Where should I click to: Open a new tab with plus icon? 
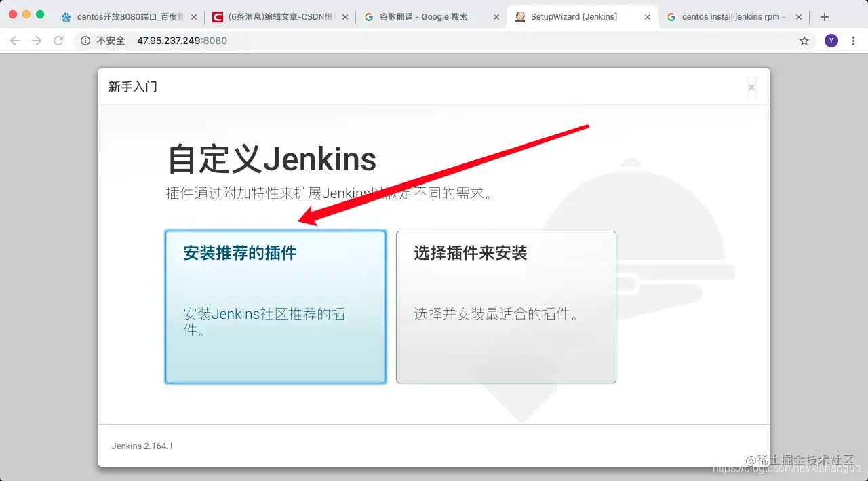(x=825, y=17)
